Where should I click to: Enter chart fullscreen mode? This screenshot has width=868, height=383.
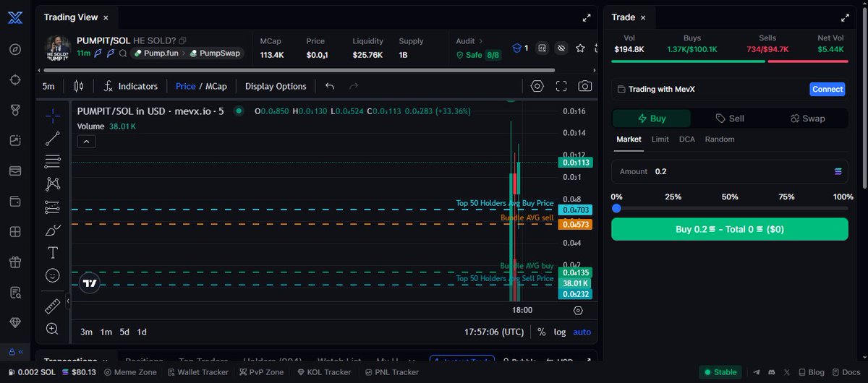[x=561, y=86]
